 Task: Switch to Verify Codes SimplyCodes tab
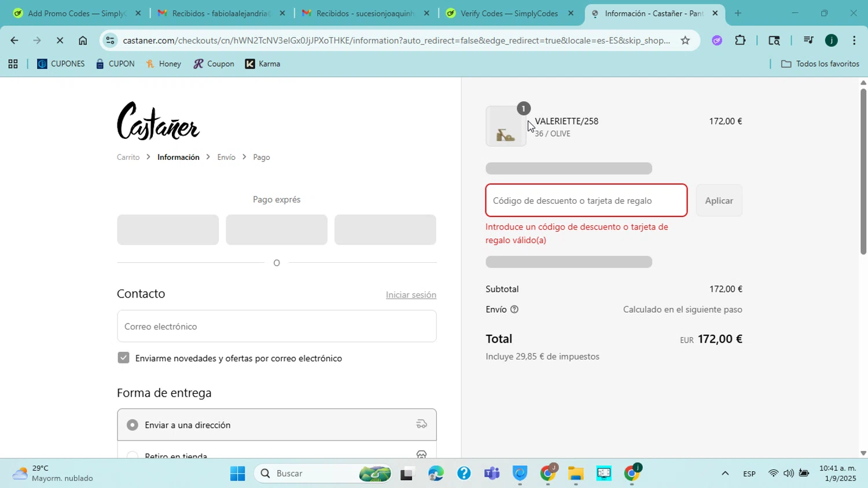coord(510,13)
